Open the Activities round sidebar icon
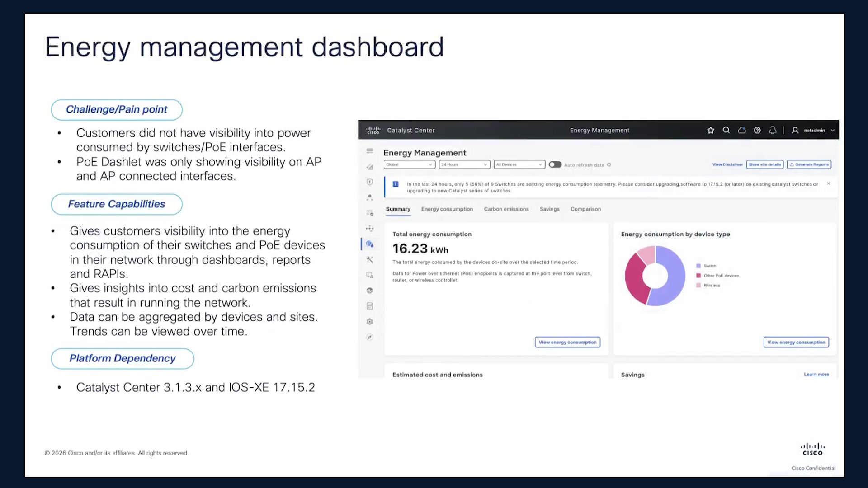 point(369,291)
